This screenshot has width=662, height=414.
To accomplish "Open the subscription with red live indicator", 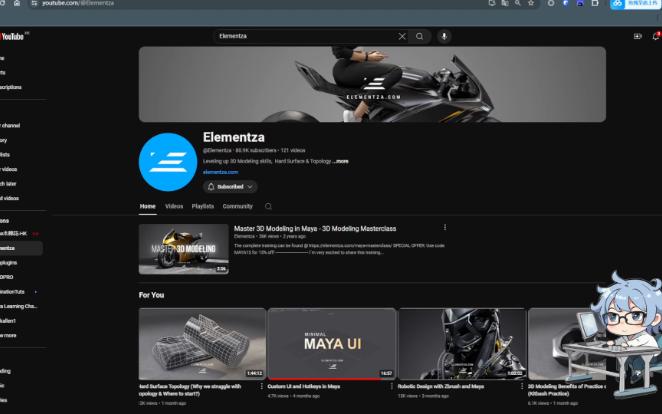I will pos(20,233).
